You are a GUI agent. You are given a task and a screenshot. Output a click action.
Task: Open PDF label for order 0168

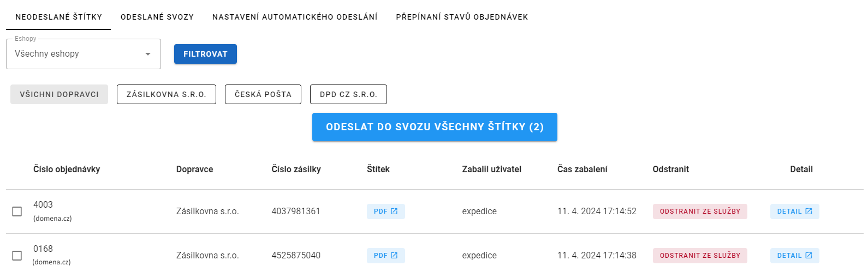(385, 256)
